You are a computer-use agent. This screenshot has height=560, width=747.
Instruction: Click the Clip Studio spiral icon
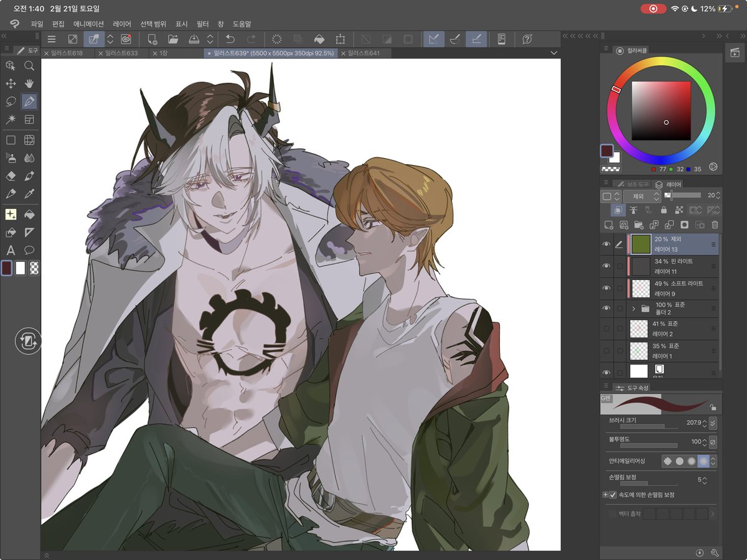(x=126, y=39)
